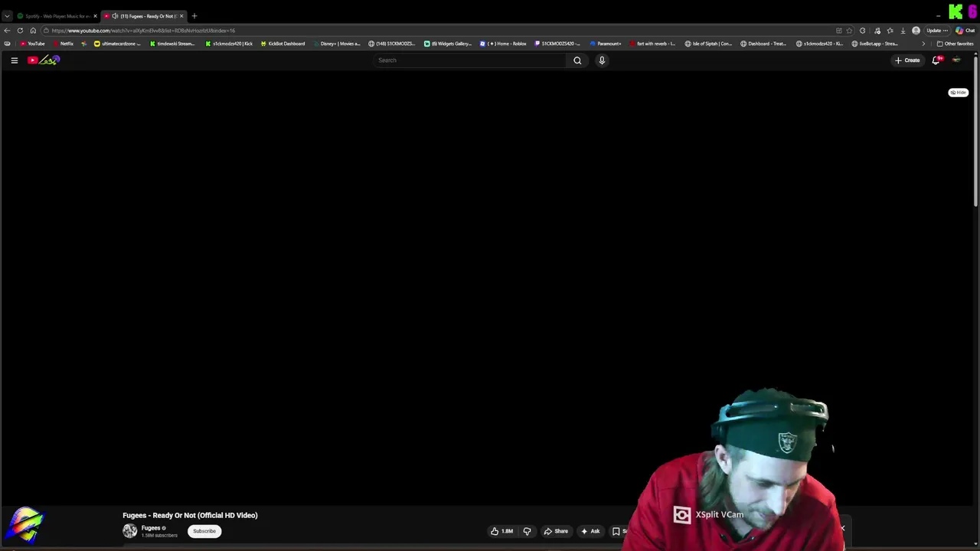980x551 pixels.
Task: Open the Isle of Siptah bookmark
Action: click(708, 44)
